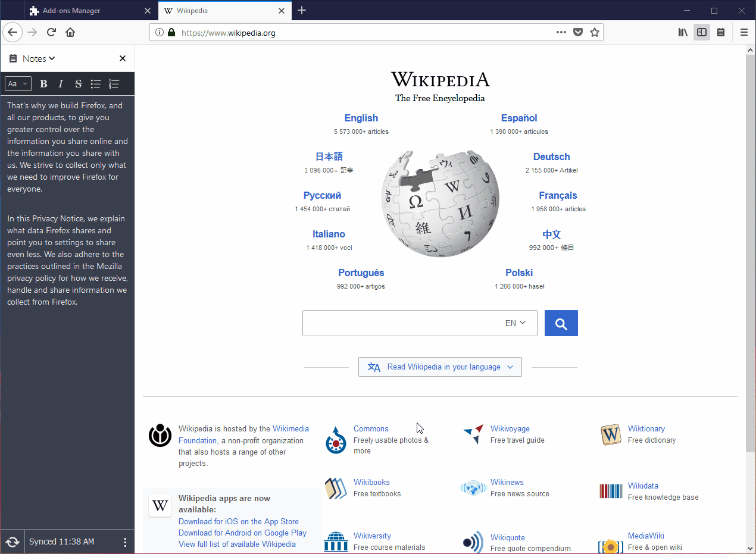
Task: Open the Polski Wikipedia link
Action: pos(519,273)
